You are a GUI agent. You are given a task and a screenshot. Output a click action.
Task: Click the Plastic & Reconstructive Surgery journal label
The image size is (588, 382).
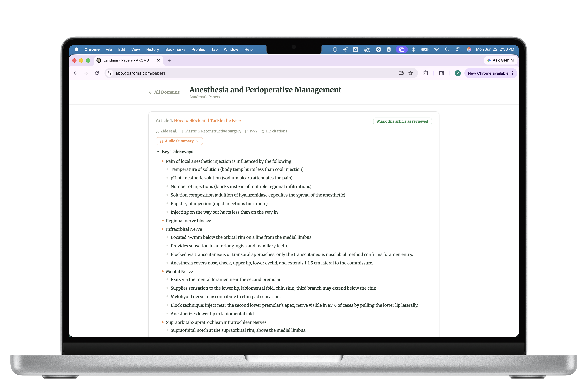tap(211, 131)
